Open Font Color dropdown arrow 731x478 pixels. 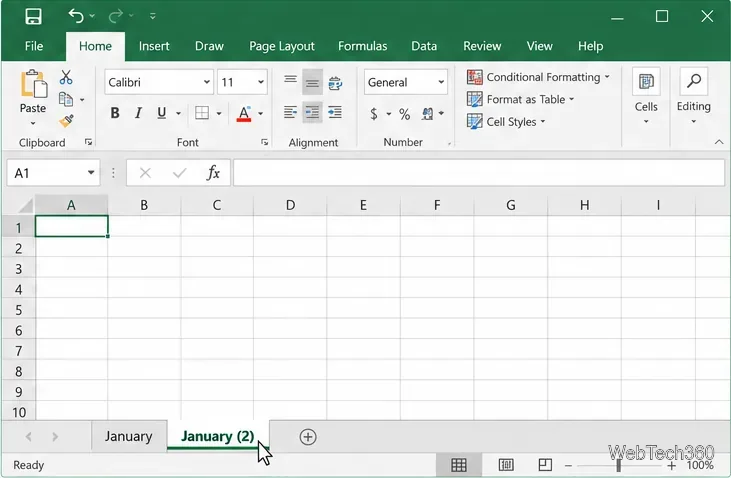261,113
